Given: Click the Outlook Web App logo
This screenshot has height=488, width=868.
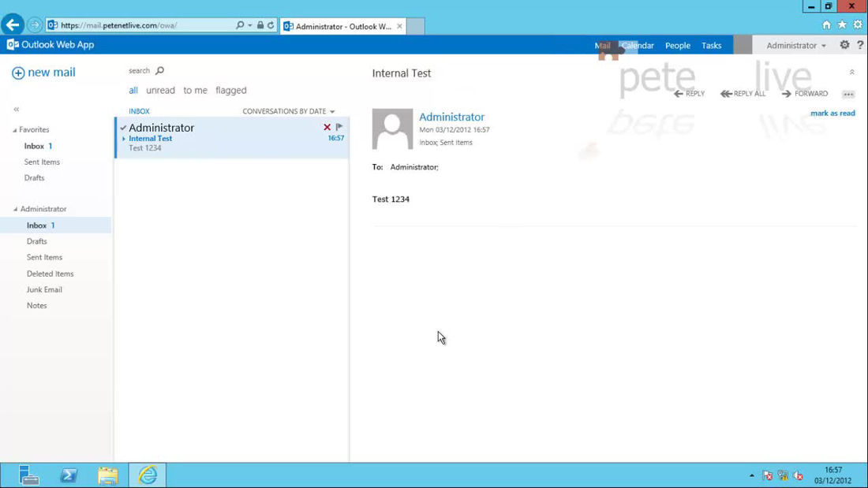Looking at the screenshot, I should pos(51,45).
